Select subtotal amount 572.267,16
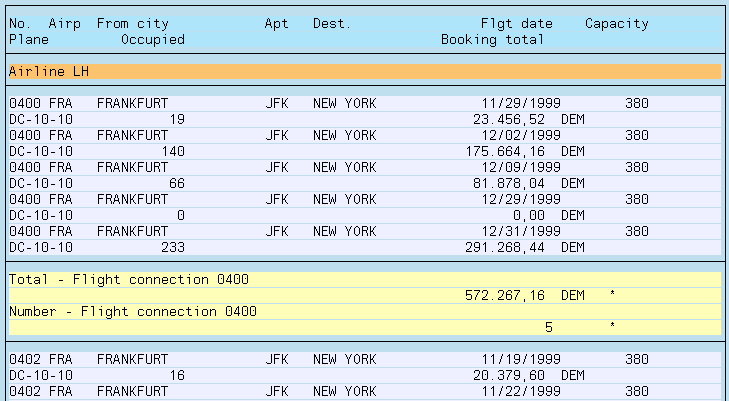Image resolution: width=729 pixels, height=401 pixels. (508, 296)
